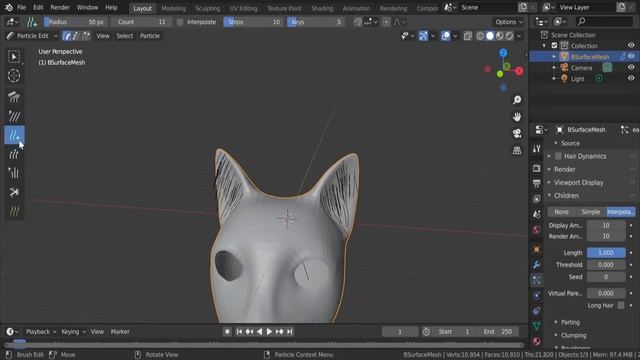This screenshot has width=640, height=360.
Task: Open the Particle menu in viewport header
Action: click(x=150, y=36)
